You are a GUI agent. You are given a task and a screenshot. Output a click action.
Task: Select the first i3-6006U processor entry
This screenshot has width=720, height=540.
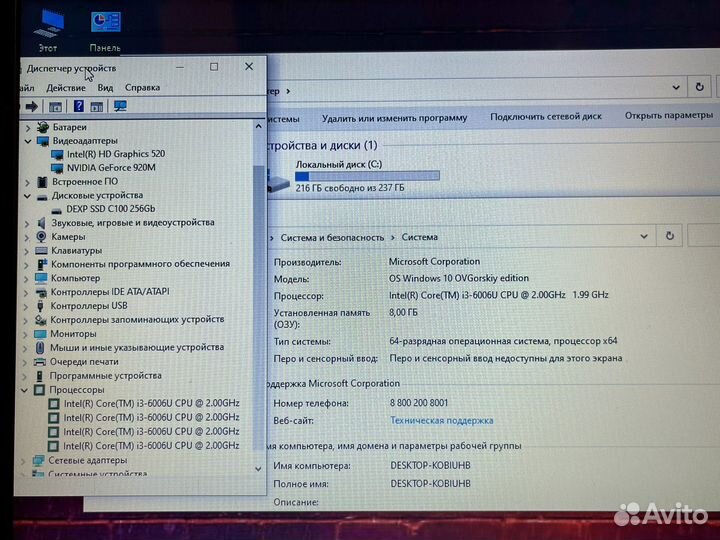(152, 403)
